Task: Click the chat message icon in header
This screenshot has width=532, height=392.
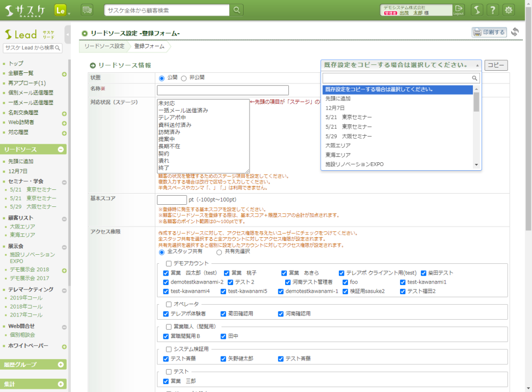Action: 87,10
